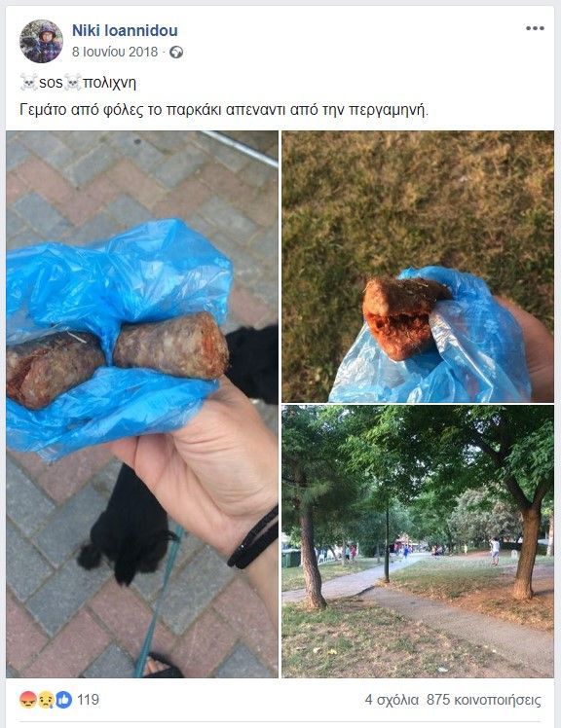The height and width of the screenshot is (728, 561).
Task: Open the park trees pathway photo
Action: pos(418,541)
